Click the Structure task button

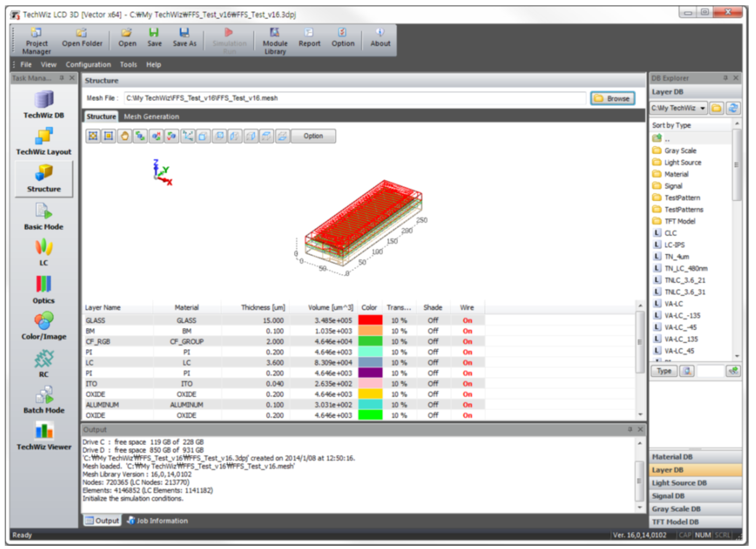coord(44,179)
